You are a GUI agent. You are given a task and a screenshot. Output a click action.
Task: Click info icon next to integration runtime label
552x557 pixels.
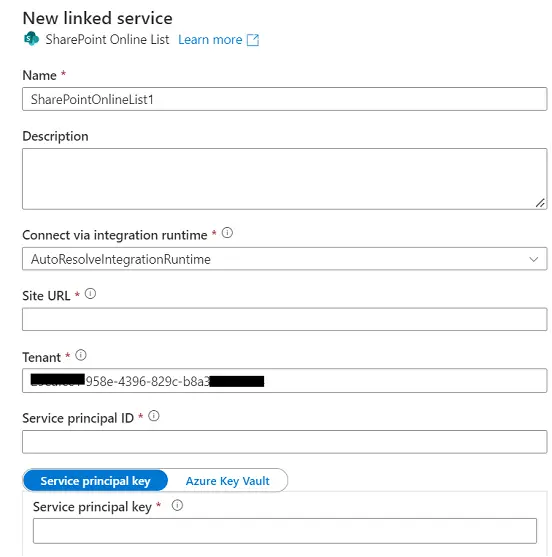click(x=227, y=233)
